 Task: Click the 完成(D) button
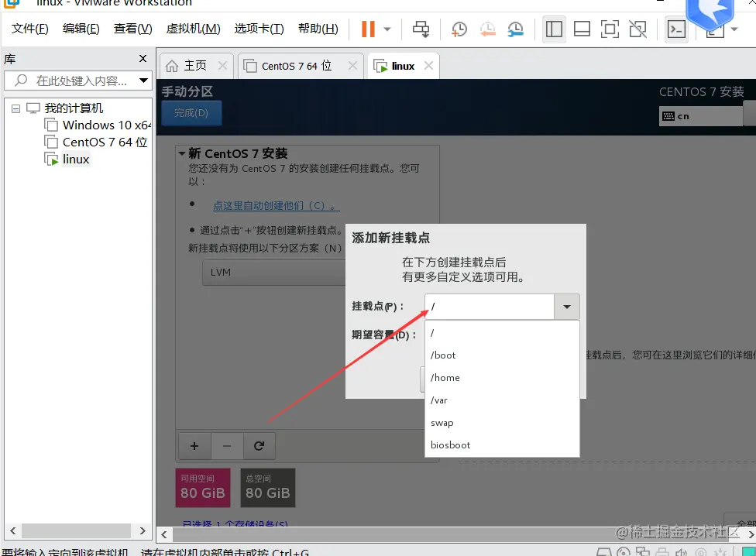coord(191,113)
